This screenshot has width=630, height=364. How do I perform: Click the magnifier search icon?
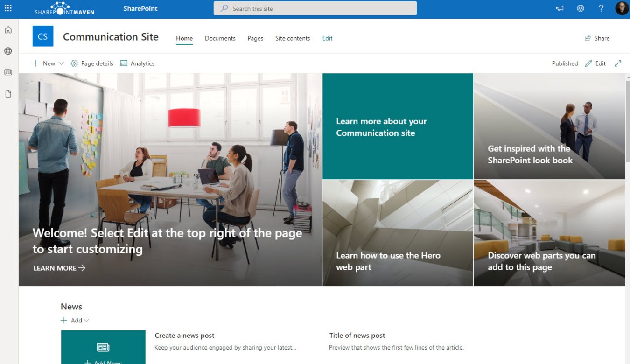224,8
